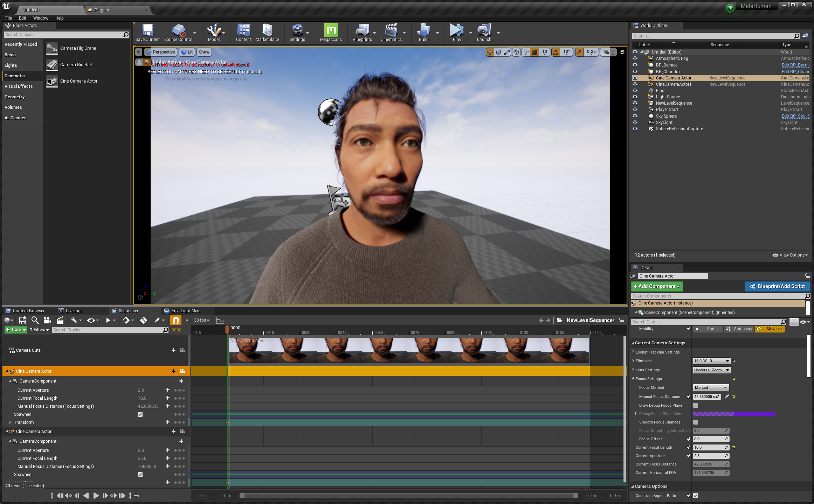Open the Window menu
814x504 pixels.
point(41,18)
